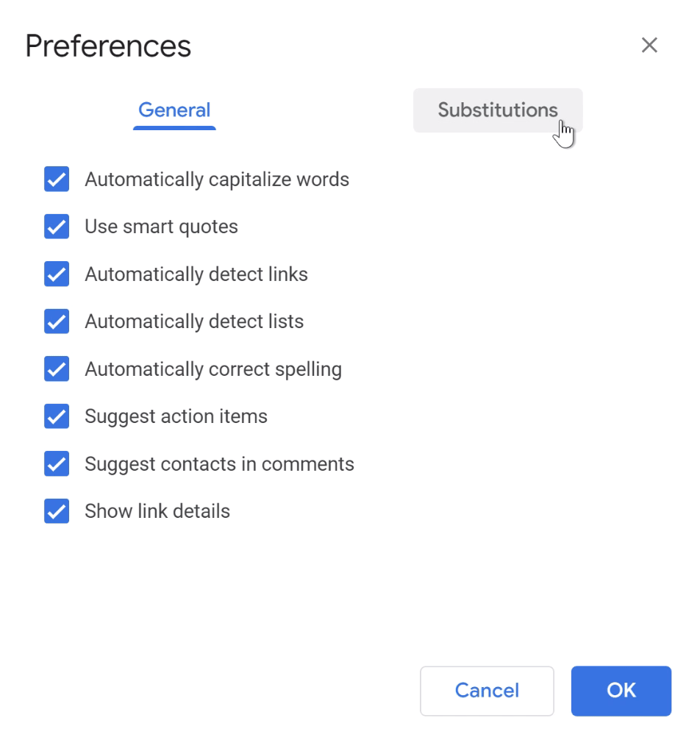
Task: Click the Preferences dialog title
Action: coord(107,46)
